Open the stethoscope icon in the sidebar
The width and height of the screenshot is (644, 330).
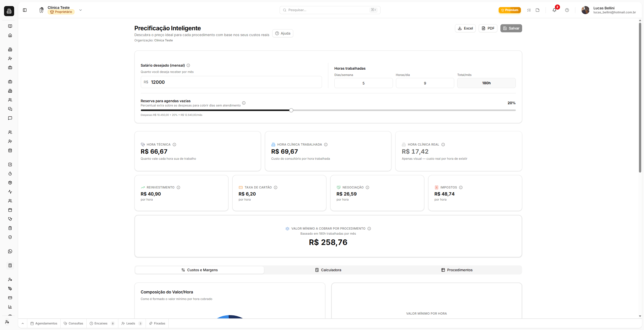click(10, 219)
